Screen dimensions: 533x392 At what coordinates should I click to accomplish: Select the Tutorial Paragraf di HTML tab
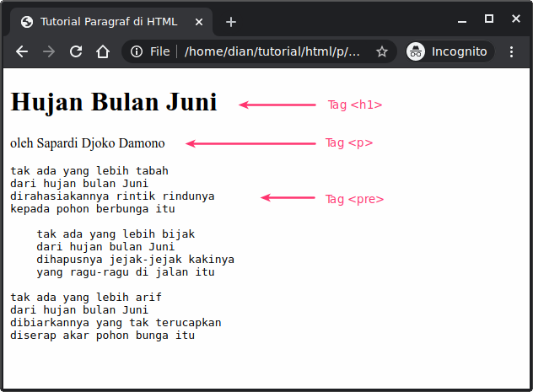coord(111,22)
